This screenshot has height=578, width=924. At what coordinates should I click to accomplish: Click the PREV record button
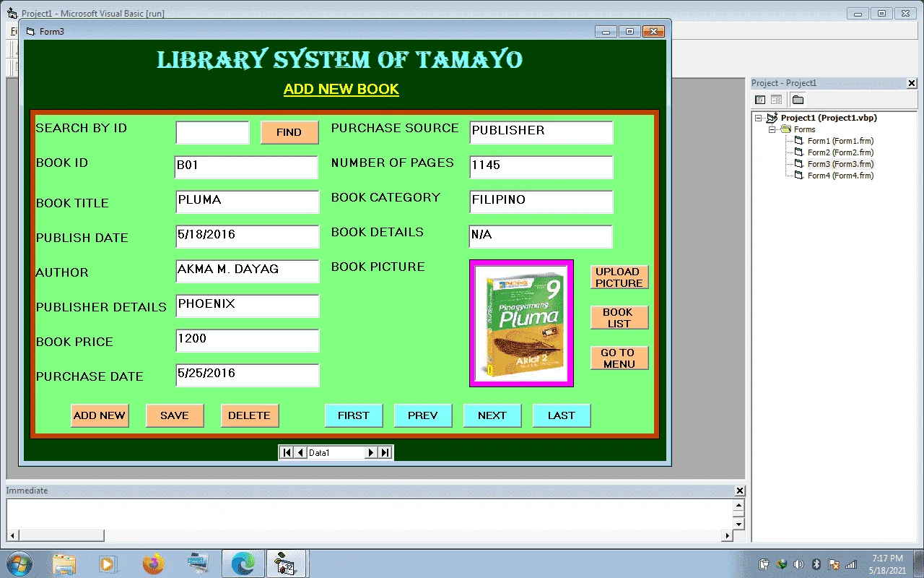pyautogui.click(x=423, y=415)
